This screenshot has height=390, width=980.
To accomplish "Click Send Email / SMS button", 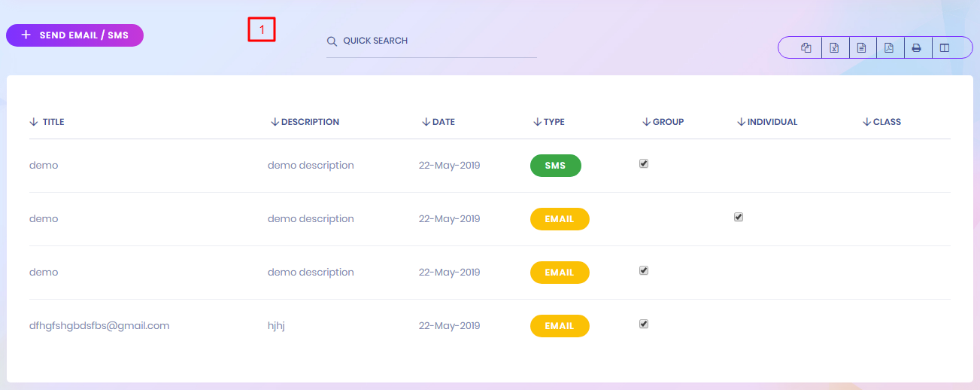I will coord(74,35).
